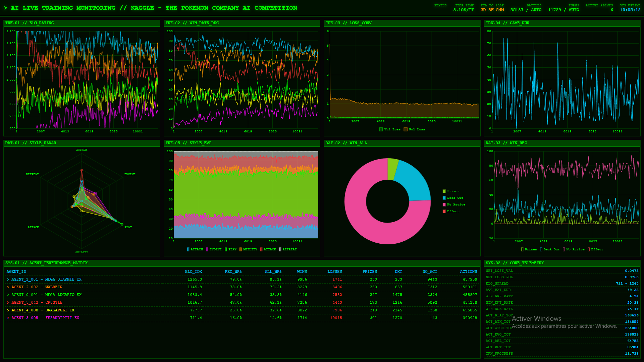
Task: Expand the AGENT_3_005 Fezandipiti EX row
Action: [242, 318]
